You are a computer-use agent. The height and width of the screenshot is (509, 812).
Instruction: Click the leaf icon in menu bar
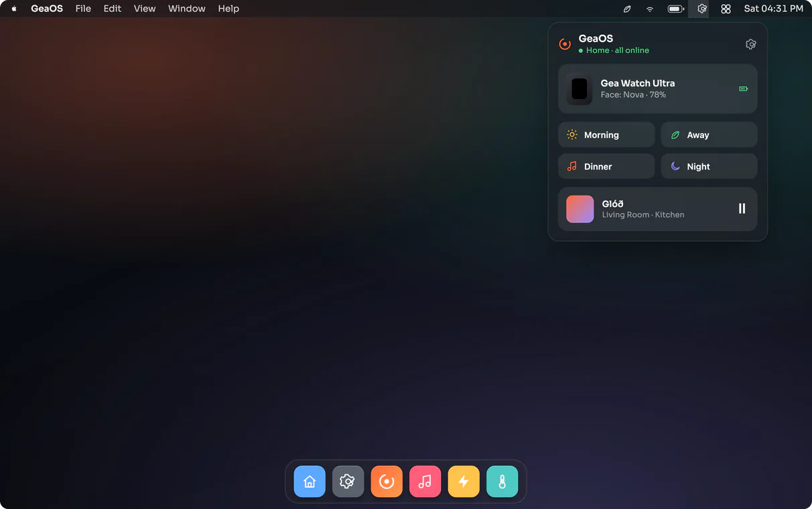[627, 9]
